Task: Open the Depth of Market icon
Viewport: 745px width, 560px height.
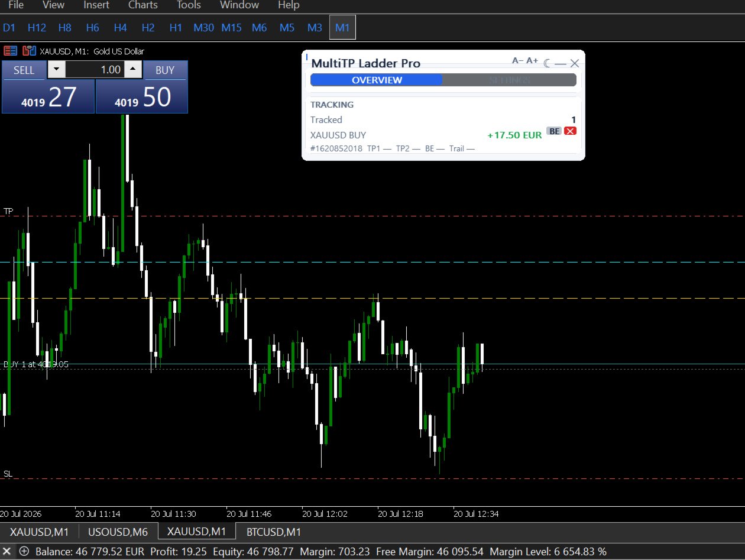Action: [x=30, y=51]
